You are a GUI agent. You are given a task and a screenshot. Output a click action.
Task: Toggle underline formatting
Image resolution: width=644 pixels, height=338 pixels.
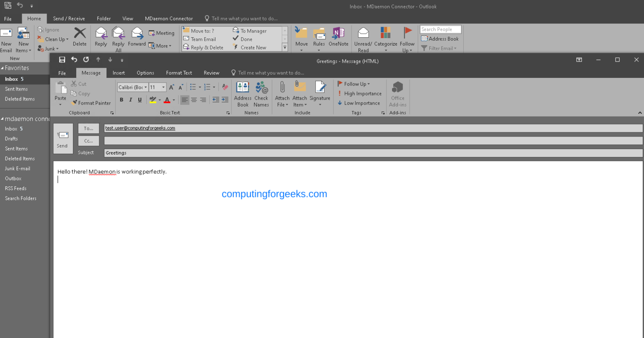139,99
